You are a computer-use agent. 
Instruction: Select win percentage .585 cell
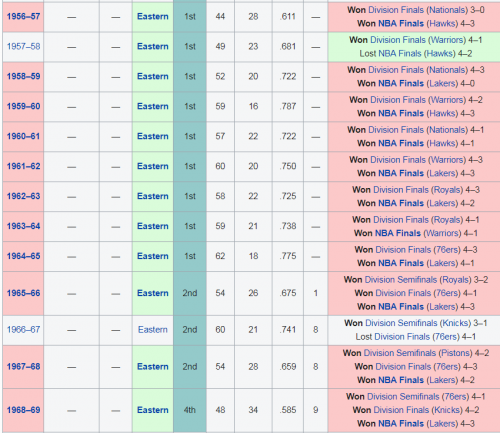click(x=288, y=410)
